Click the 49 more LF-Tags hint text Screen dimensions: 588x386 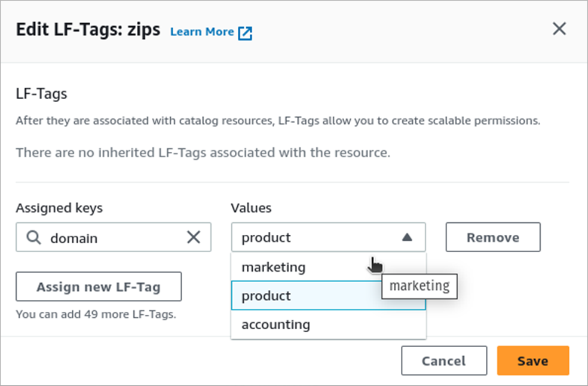click(x=96, y=314)
